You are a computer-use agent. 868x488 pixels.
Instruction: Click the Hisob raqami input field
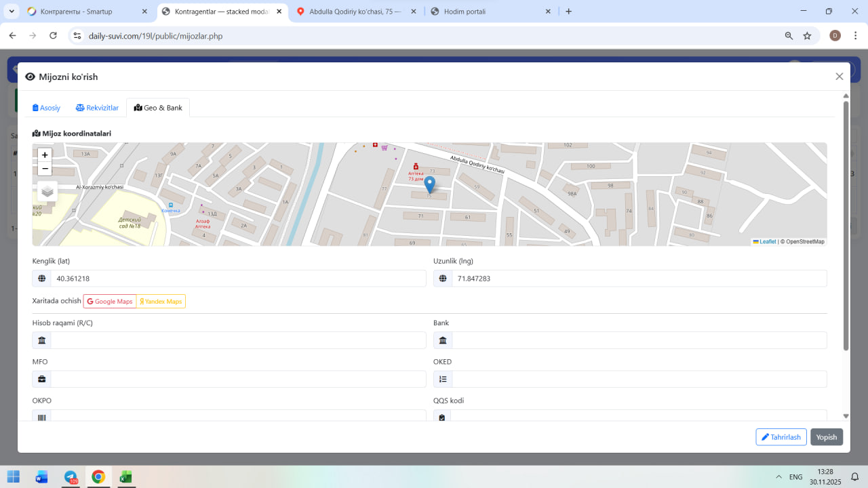point(237,340)
